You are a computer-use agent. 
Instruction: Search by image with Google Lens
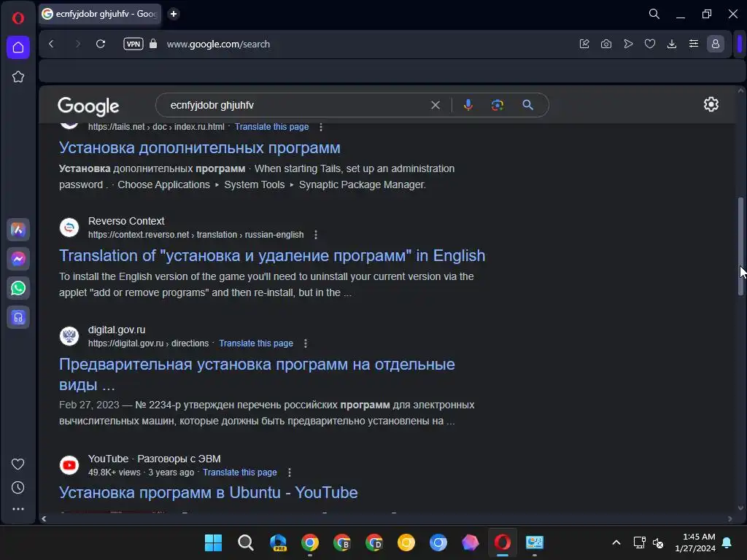(498, 105)
